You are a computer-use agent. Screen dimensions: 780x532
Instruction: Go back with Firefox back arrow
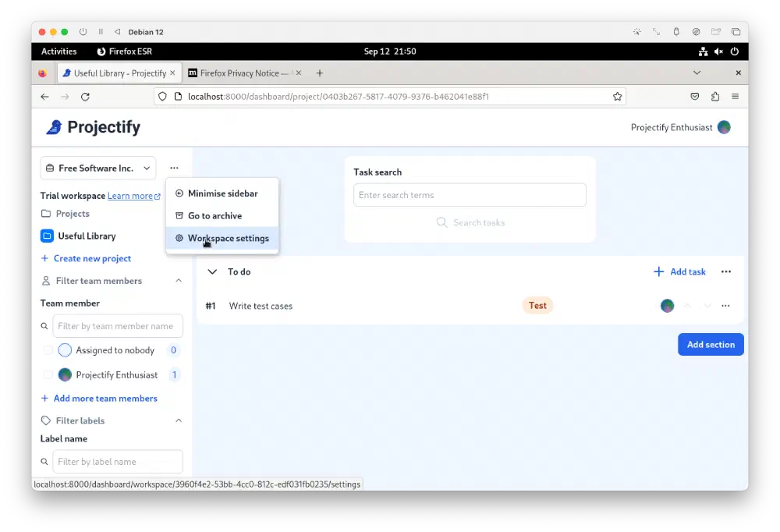44,97
